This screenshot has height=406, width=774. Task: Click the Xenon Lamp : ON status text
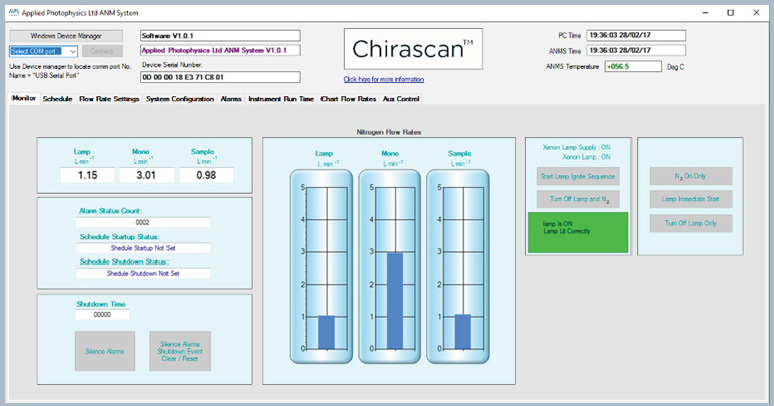[x=586, y=157]
